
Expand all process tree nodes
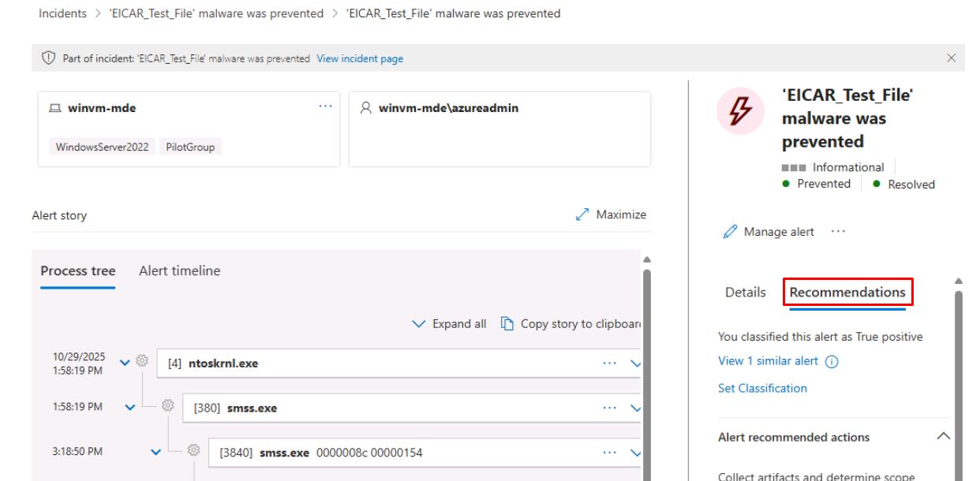[450, 325]
